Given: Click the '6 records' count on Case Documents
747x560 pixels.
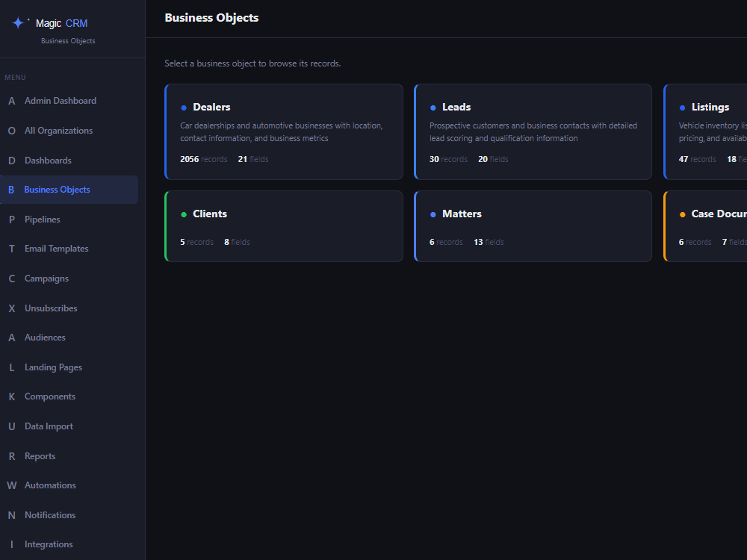Looking at the screenshot, I should [695, 243].
